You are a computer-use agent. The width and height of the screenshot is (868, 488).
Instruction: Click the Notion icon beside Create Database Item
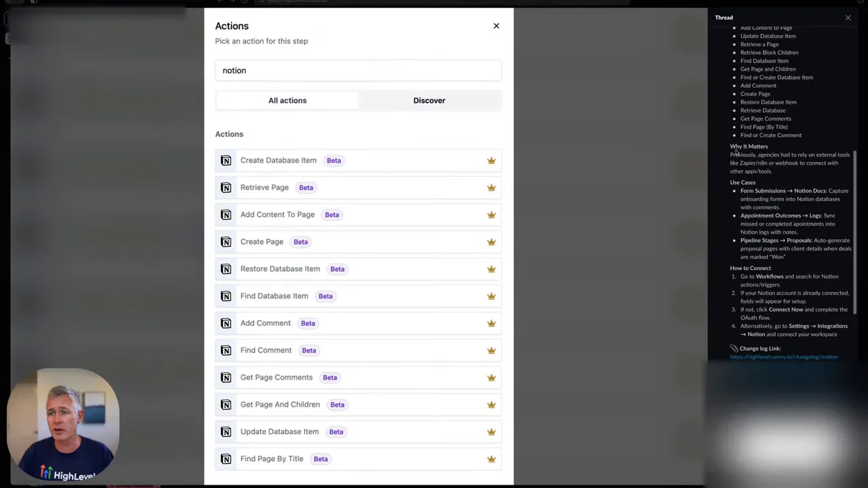tap(226, 160)
